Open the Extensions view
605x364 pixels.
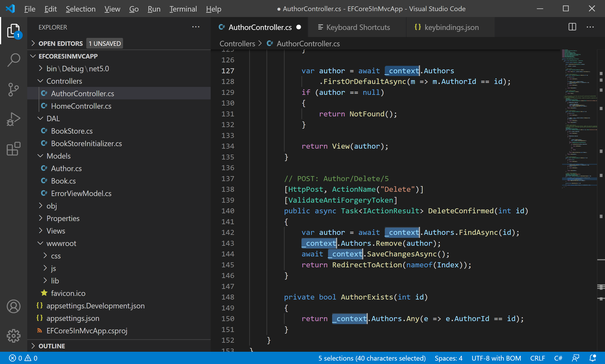[x=13, y=149]
